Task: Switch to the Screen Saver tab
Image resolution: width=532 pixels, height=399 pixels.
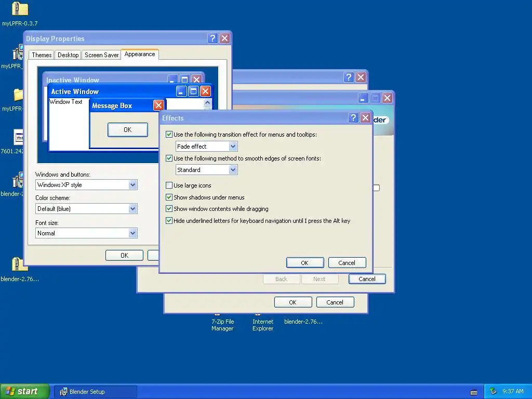Action: 101,55
